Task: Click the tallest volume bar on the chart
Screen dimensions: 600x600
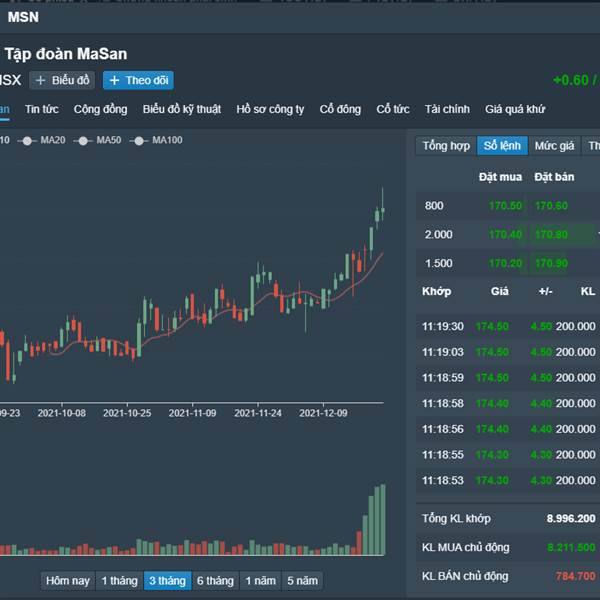Action: 383,520
